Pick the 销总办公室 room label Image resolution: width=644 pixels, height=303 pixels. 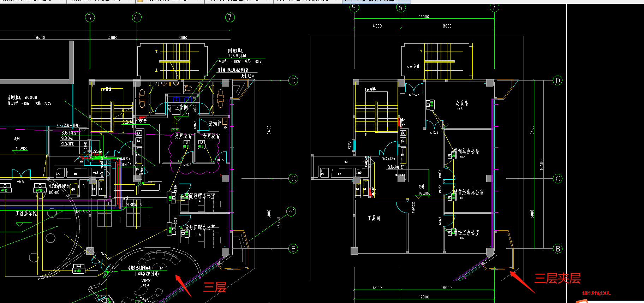click(466, 151)
